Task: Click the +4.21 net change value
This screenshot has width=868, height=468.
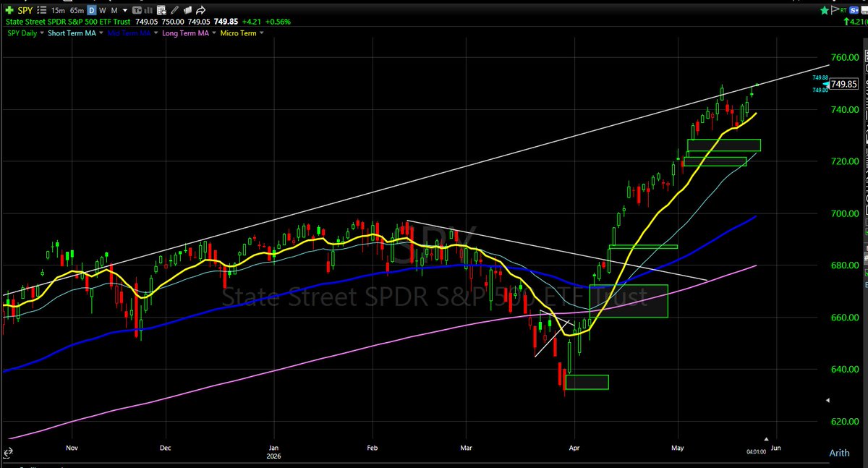Action: click(251, 22)
